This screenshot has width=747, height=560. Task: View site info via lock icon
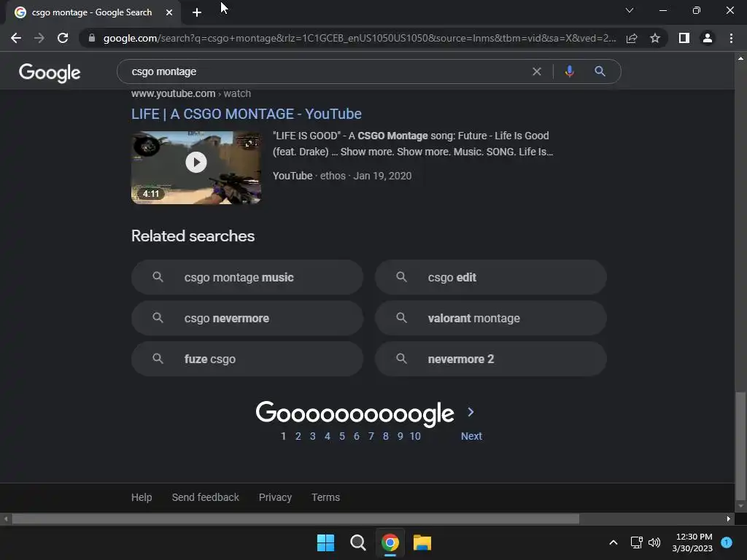[x=92, y=38]
